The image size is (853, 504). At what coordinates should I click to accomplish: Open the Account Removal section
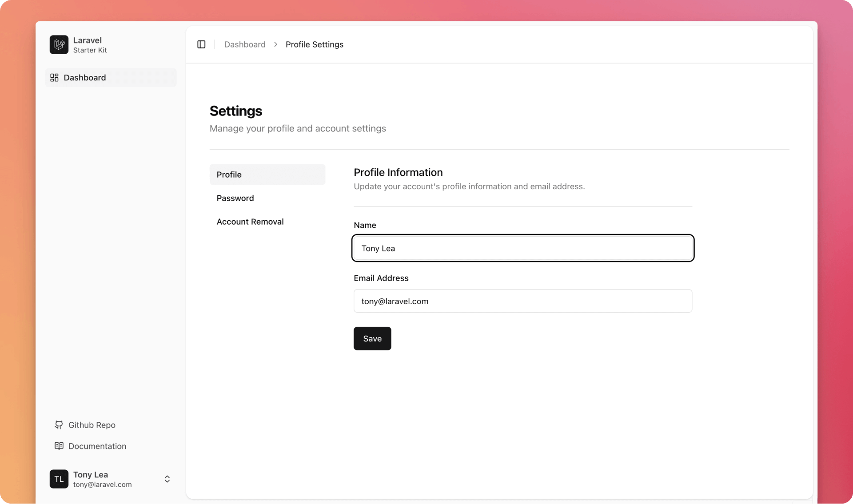(250, 222)
